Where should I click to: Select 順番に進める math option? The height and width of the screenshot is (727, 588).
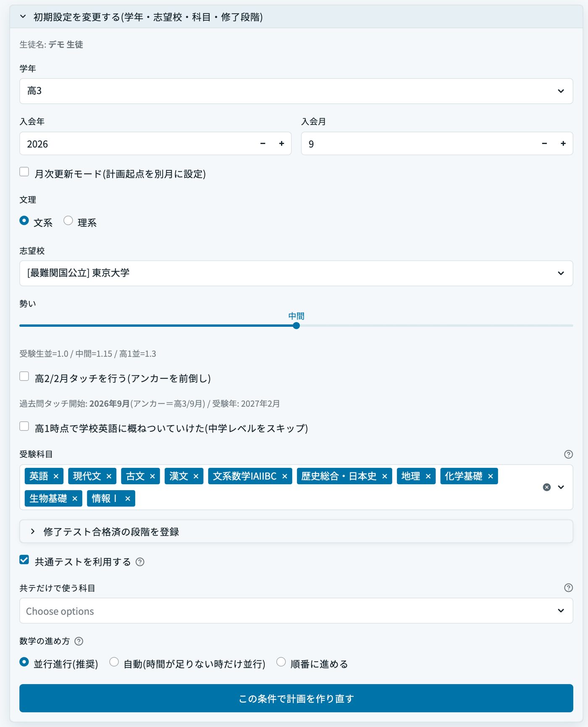pyautogui.click(x=281, y=662)
